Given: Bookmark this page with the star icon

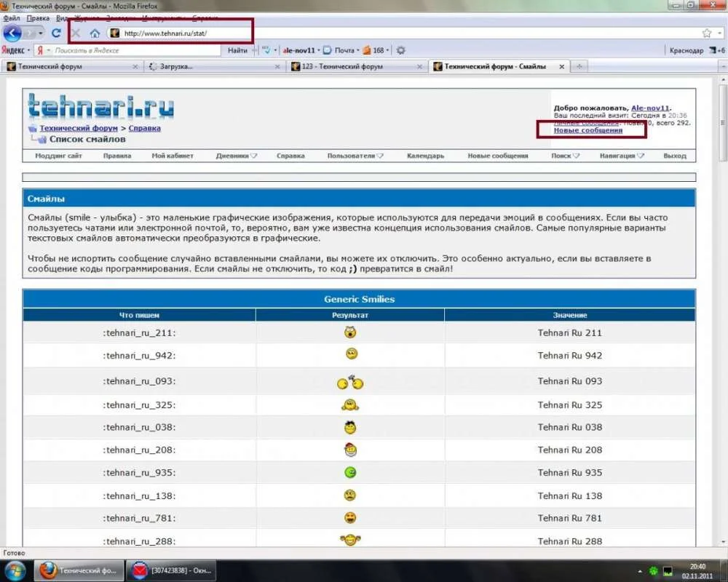Looking at the screenshot, I should [x=707, y=33].
